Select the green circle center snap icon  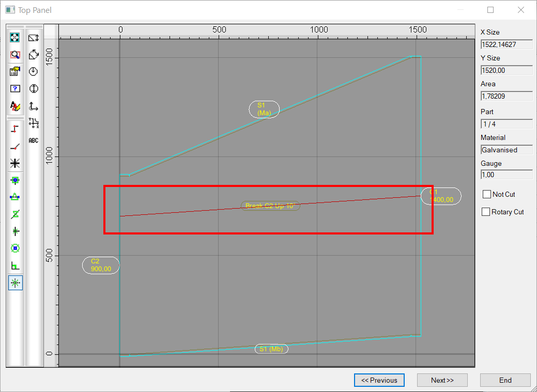coord(15,248)
